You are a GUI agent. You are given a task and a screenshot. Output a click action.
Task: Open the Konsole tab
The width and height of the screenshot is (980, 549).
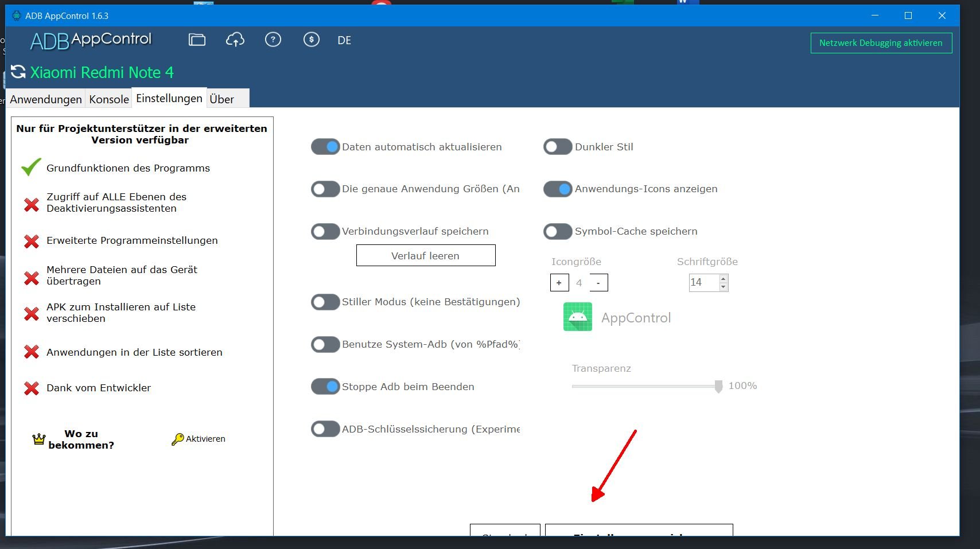[109, 99]
